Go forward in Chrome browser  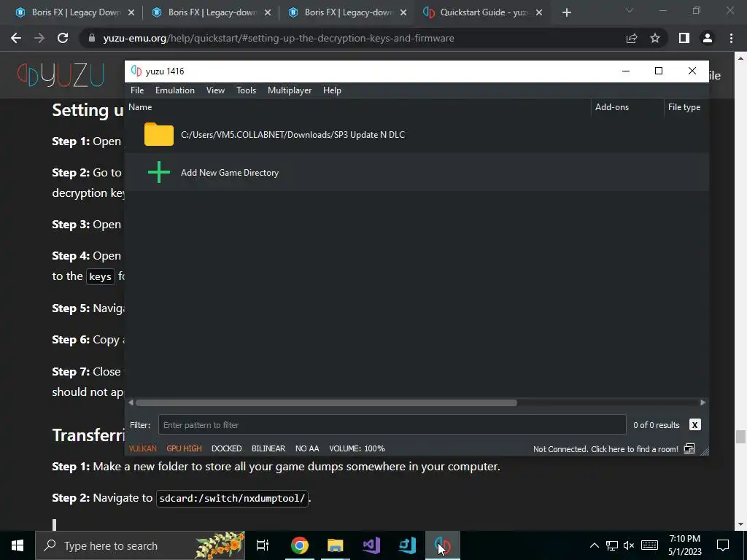pos(39,38)
